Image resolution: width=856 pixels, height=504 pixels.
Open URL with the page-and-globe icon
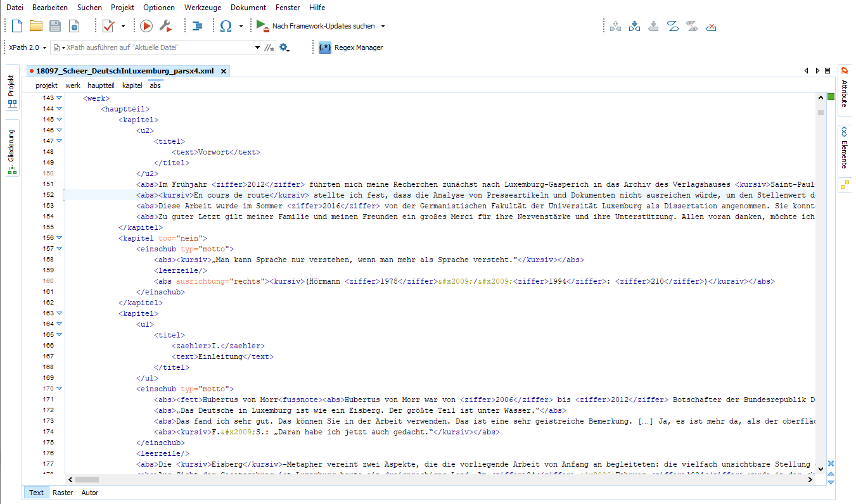click(74, 26)
